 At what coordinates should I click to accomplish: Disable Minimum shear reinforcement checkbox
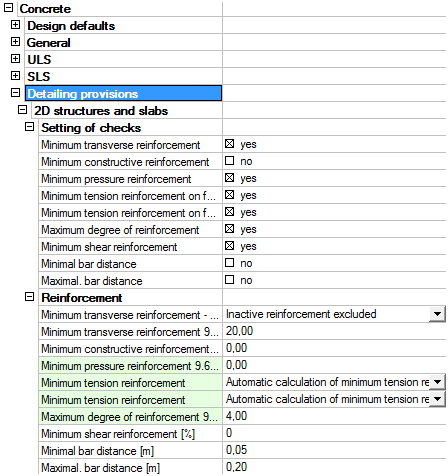(x=229, y=246)
